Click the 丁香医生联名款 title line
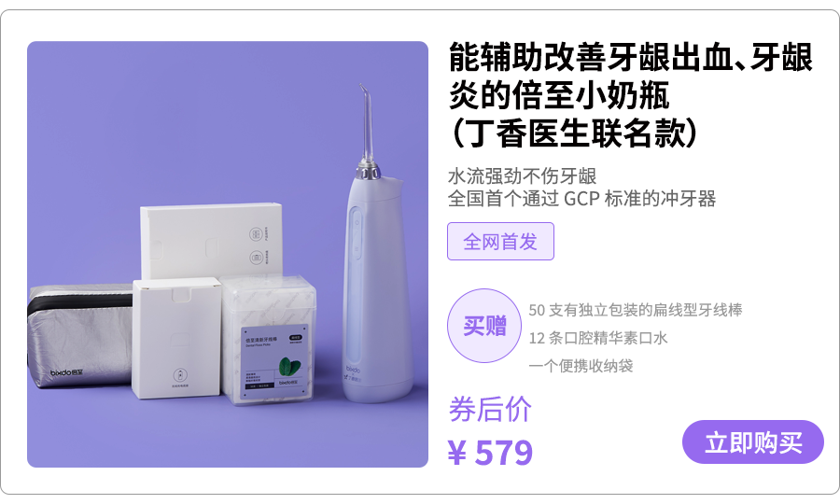The height and width of the screenshot is (504, 840). [574, 133]
